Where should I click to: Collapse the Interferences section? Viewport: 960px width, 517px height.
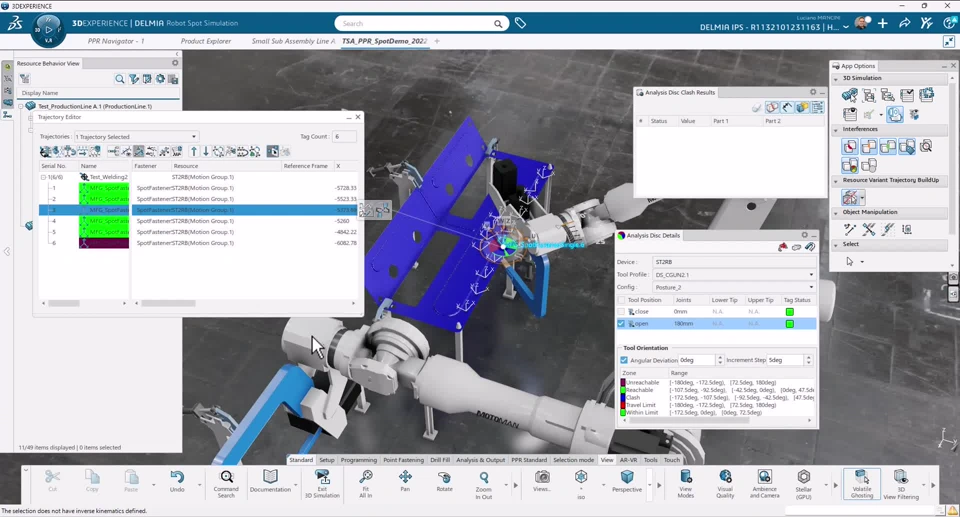coord(836,130)
